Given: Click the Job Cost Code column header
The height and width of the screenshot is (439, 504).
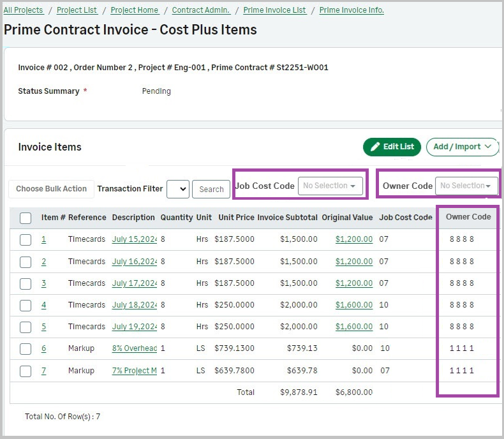Looking at the screenshot, I should point(406,218).
